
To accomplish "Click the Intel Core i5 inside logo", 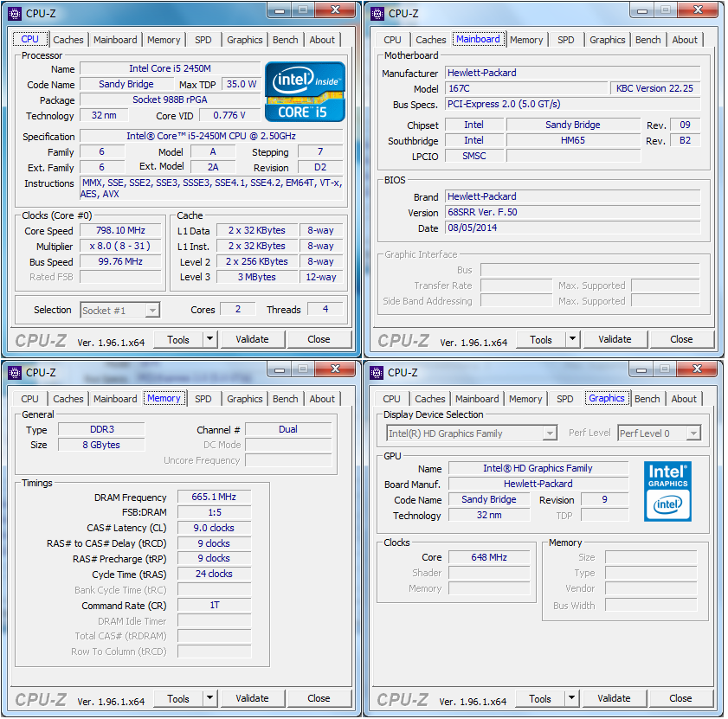I will point(305,92).
